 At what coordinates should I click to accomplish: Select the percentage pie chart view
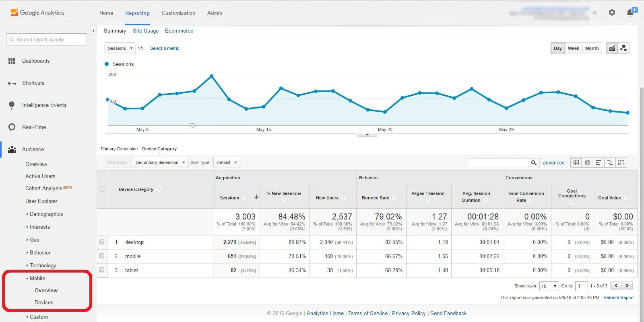(587, 162)
